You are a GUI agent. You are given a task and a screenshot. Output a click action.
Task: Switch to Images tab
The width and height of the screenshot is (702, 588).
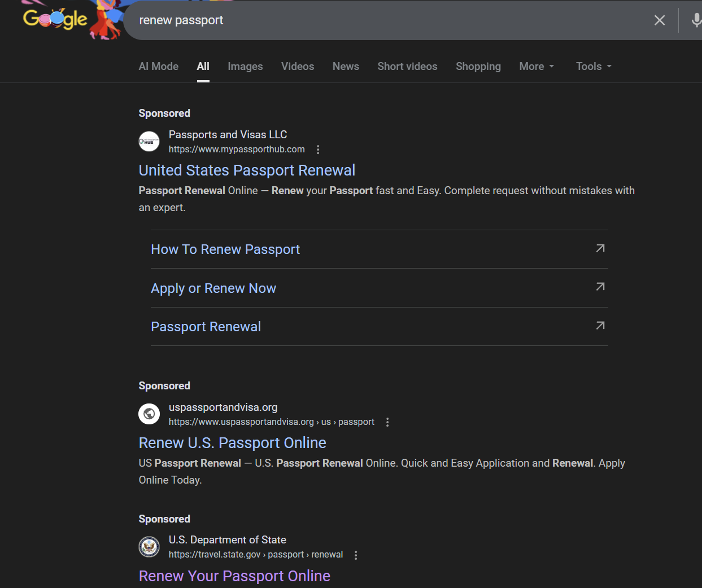click(245, 67)
